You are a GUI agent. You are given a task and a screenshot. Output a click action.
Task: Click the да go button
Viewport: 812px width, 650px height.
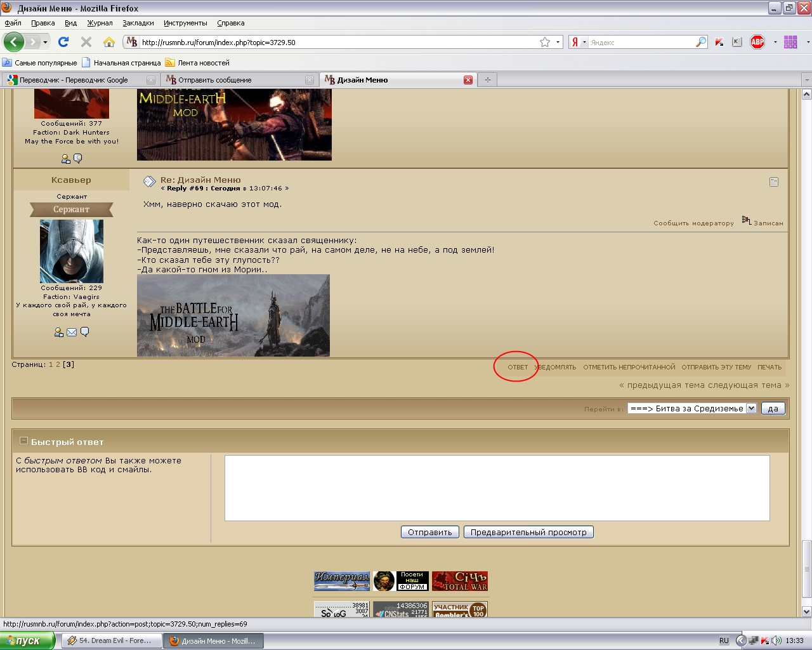click(773, 408)
